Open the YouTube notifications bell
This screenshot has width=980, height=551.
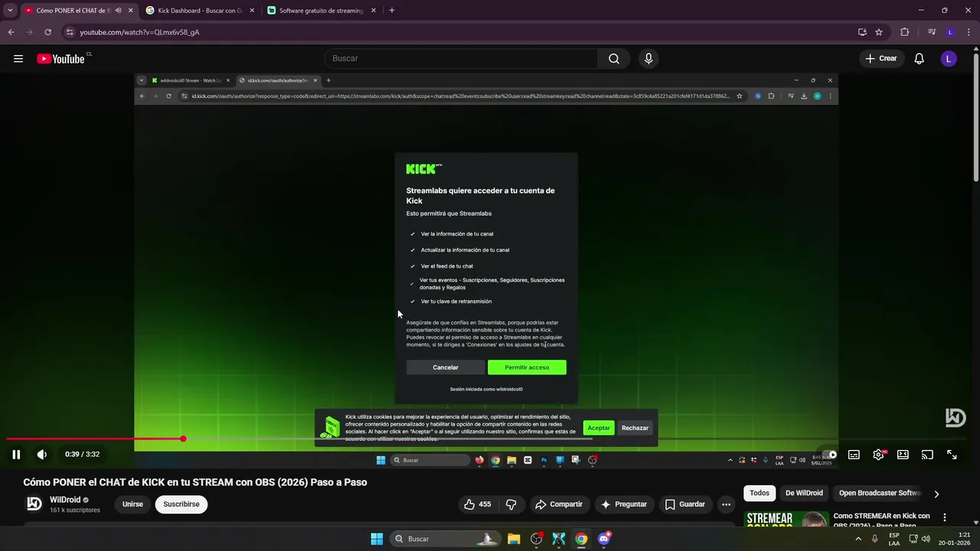tap(920, 59)
